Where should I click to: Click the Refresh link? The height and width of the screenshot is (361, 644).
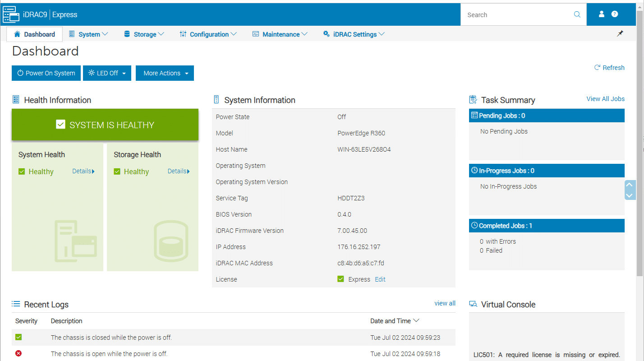(613, 68)
